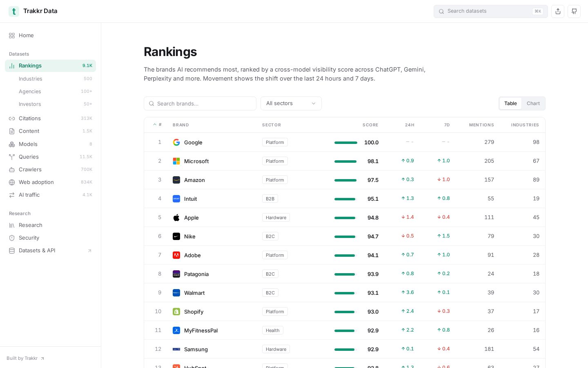This screenshot has width=588, height=368.
Task: Click the Health sector tag for MyFitnessPal
Action: 273,330
